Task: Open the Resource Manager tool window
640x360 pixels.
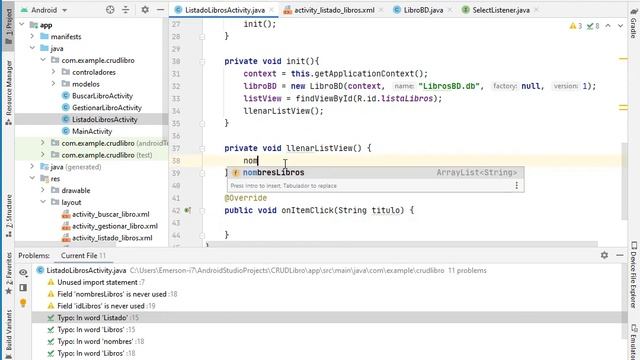Action: click(x=8, y=93)
